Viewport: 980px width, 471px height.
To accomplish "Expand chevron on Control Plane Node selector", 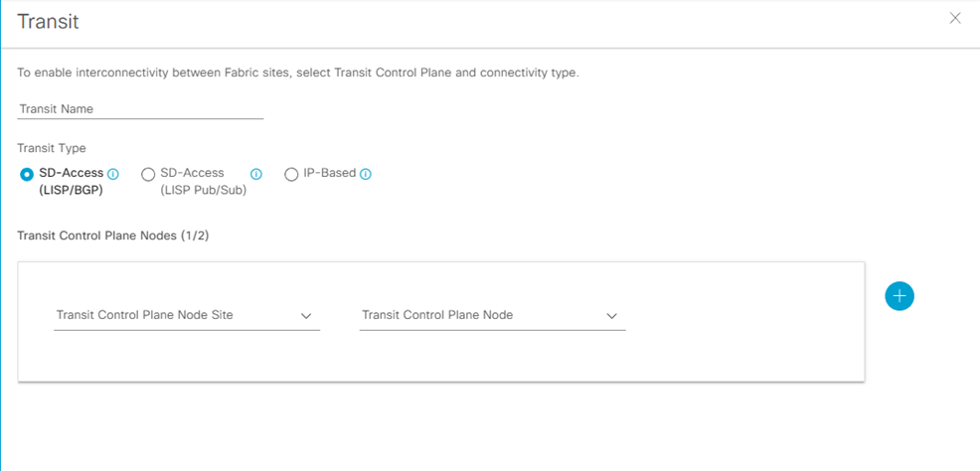I will coord(612,316).
